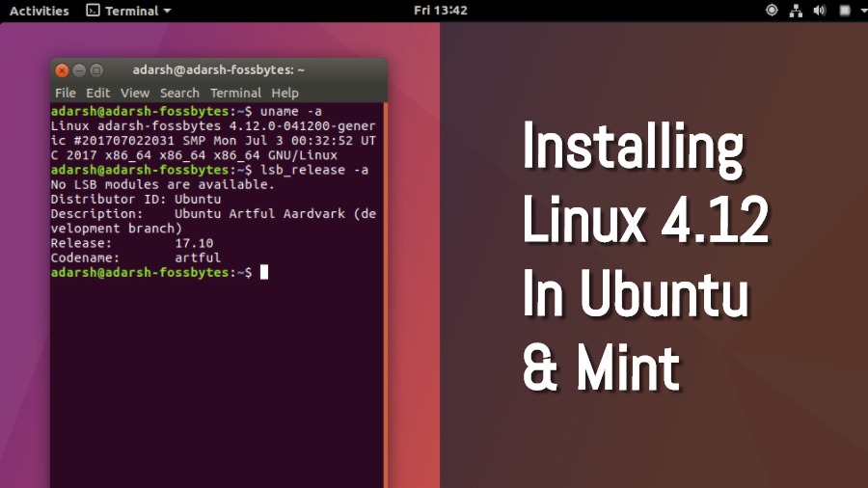Open the View menu in terminal
The height and width of the screenshot is (488, 868).
pos(135,93)
